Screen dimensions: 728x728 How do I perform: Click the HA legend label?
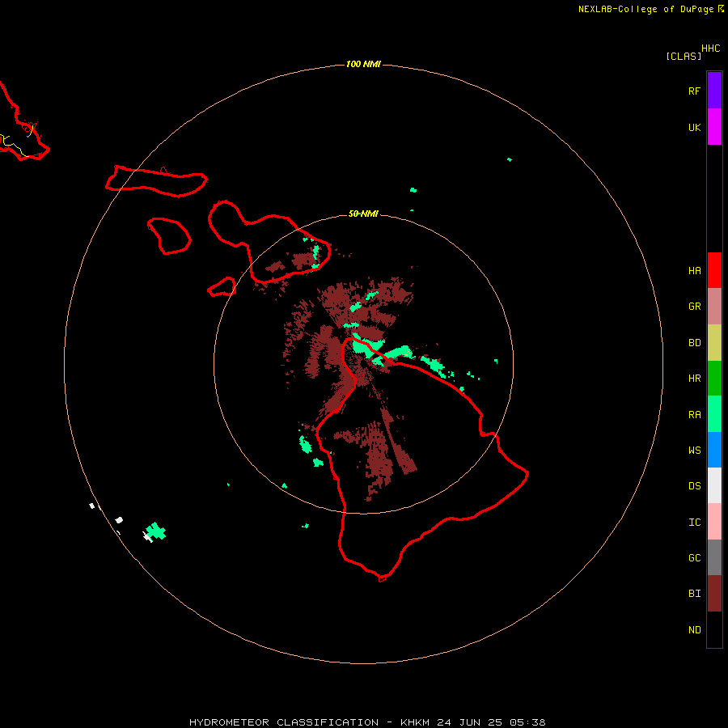click(x=694, y=270)
